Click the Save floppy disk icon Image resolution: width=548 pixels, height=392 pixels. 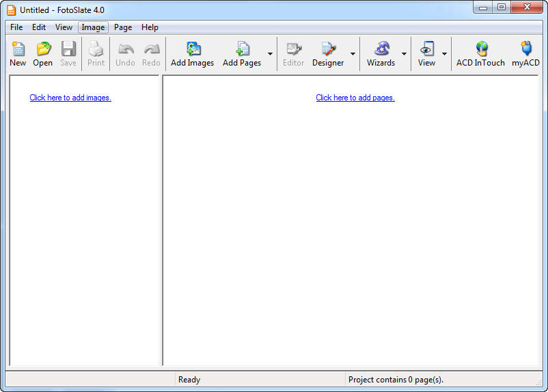pos(68,49)
